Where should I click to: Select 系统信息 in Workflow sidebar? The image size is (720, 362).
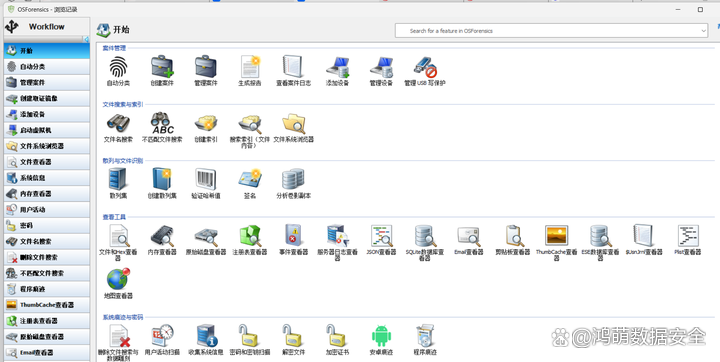pos(47,178)
